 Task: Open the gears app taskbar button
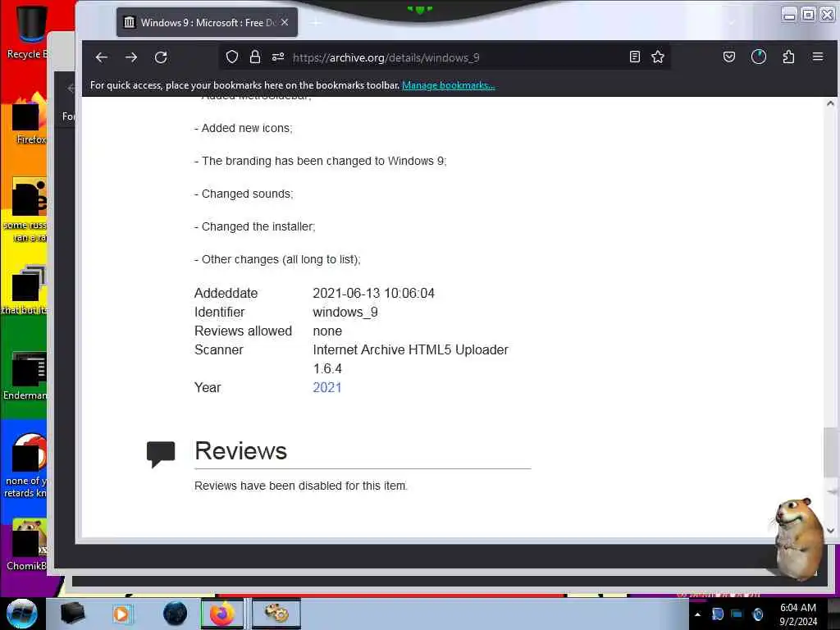(276, 614)
